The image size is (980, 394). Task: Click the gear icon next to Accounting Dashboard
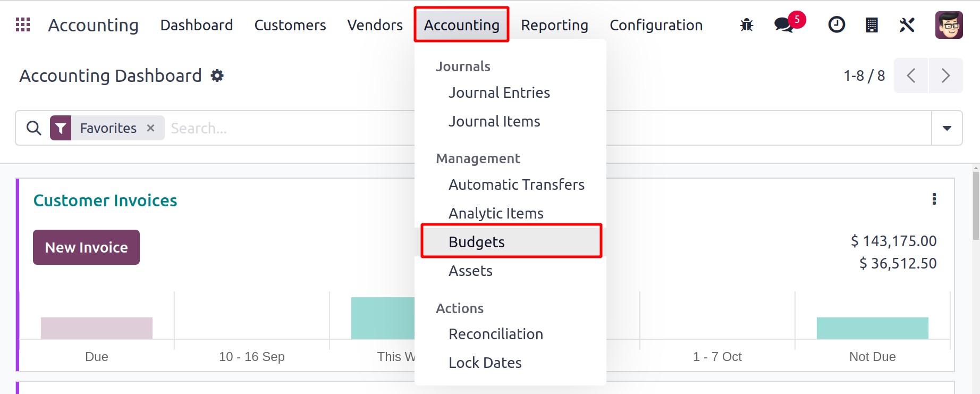(217, 76)
